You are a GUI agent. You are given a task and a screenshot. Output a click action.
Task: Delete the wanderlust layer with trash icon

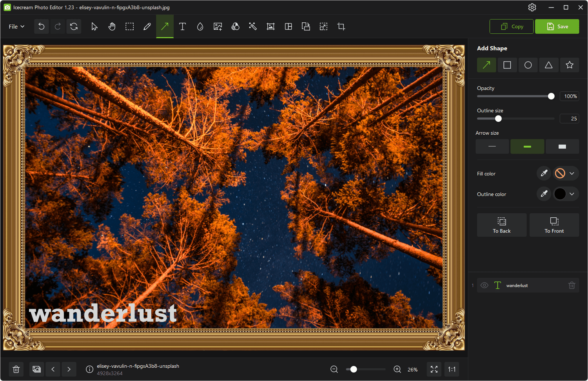[572, 285]
